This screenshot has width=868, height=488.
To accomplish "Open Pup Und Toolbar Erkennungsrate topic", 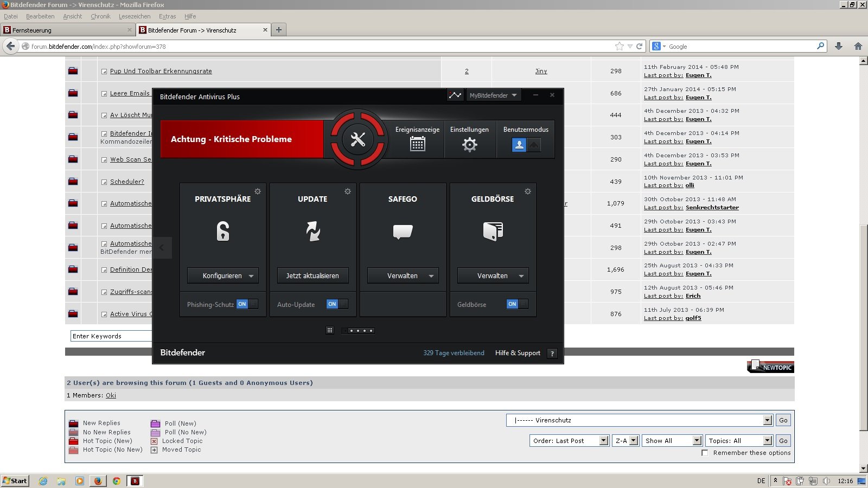I will tap(161, 71).
